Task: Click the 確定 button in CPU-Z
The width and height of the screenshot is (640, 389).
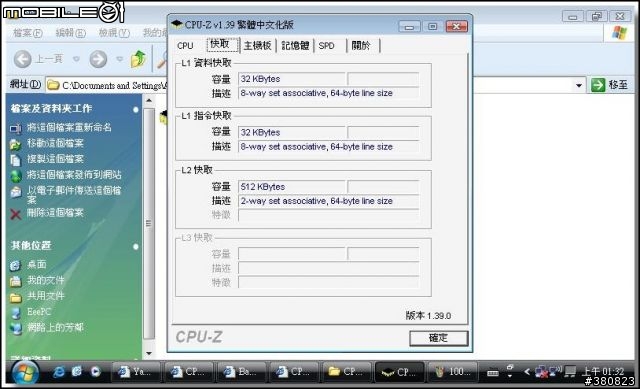Action: 438,338
